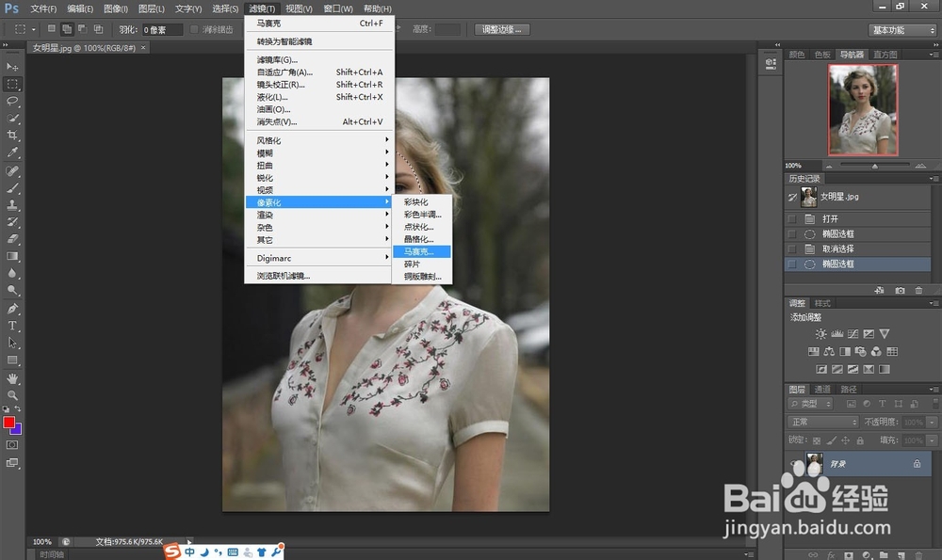
Task: Open the 图像(I) menu
Action: (115, 9)
